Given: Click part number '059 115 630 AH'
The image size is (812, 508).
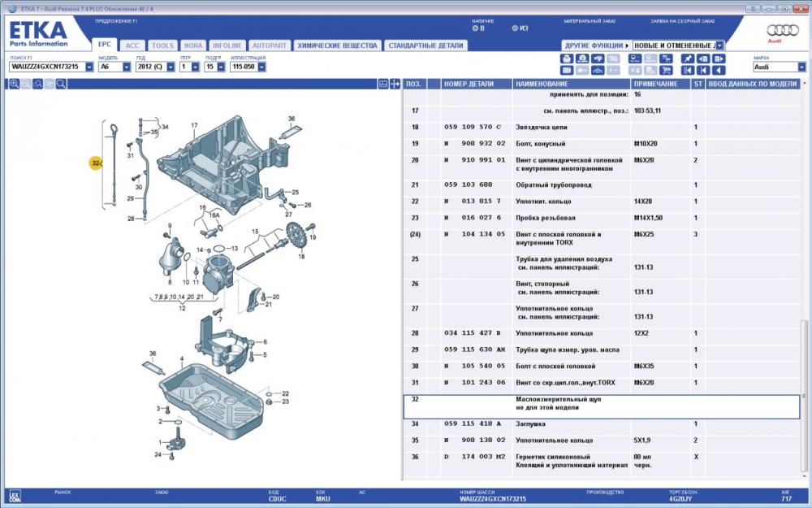Looking at the screenshot, I should pyautogui.click(x=475, y=350).
